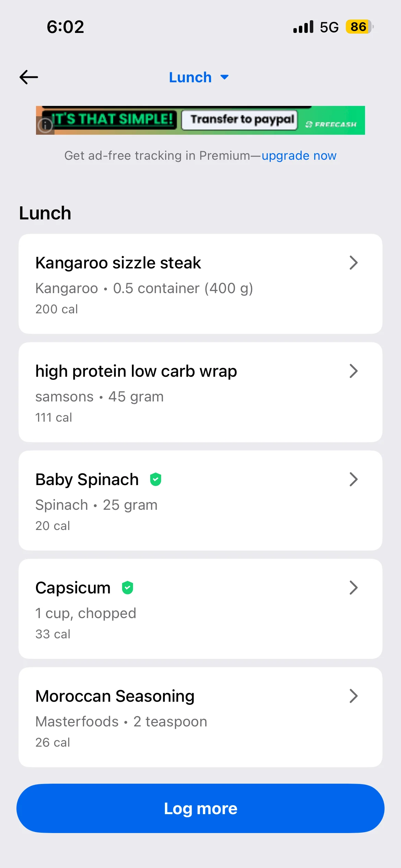Viewport: 401px width, 868px height.
Task: Tap Baby Spinach verified shield badge
Action: coord(156,479)
